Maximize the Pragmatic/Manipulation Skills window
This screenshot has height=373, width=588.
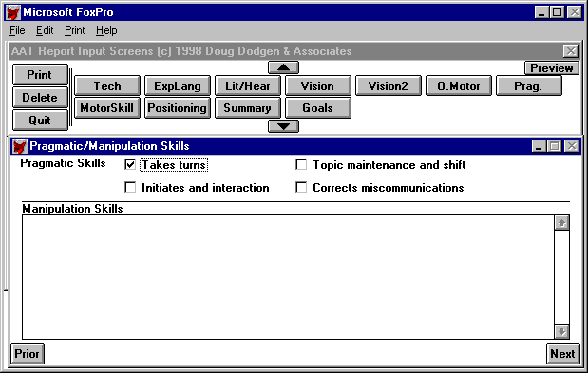click(x=555, y=146)
